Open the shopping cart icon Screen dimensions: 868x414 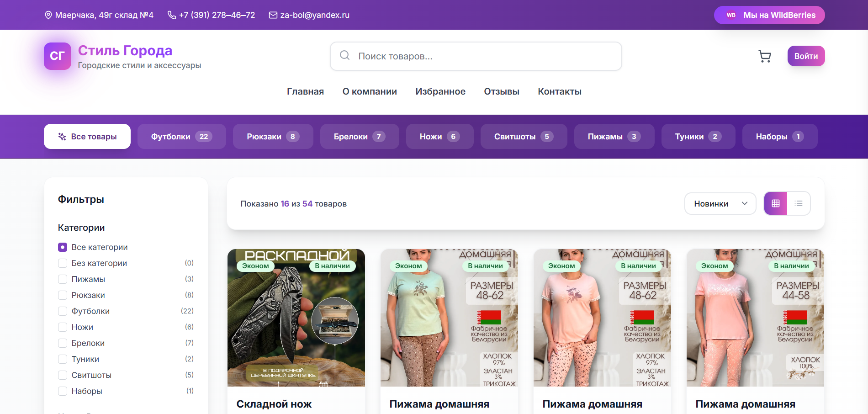[x=764, y=56]
